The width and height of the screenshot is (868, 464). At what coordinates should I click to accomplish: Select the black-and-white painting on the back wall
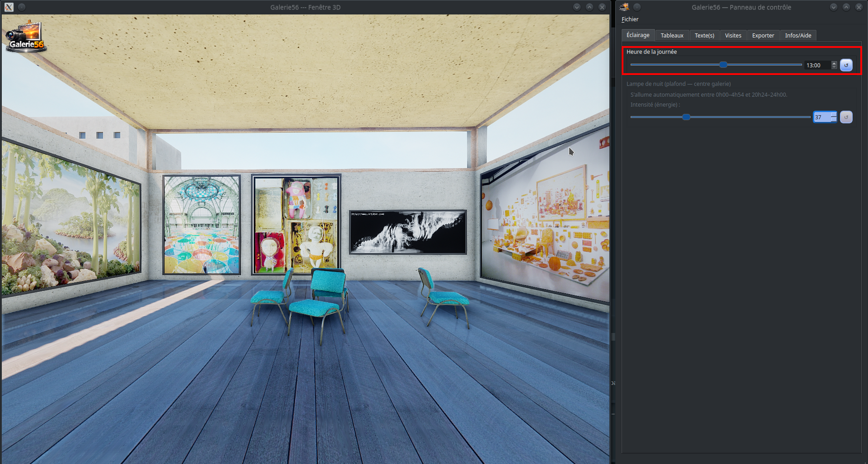tap(408, 232)
